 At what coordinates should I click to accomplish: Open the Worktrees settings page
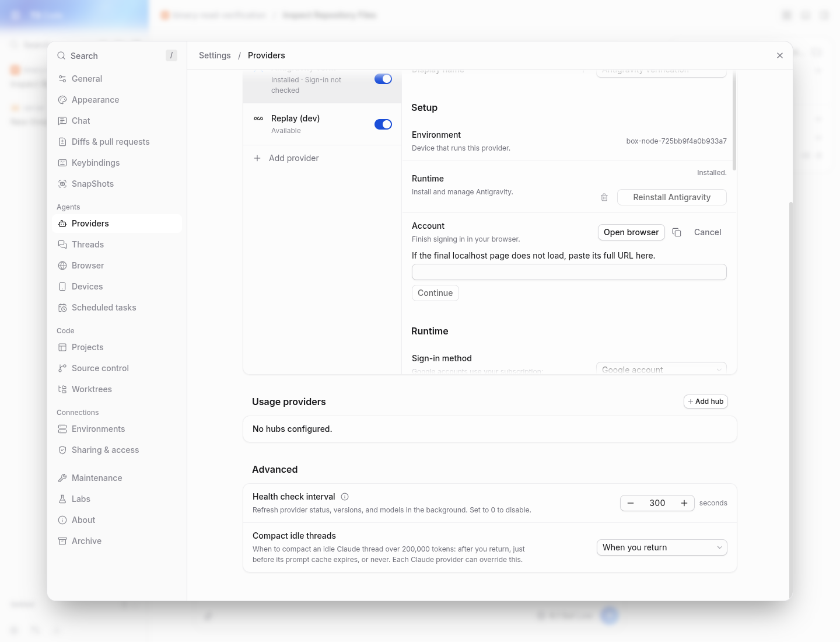[117, 389]
